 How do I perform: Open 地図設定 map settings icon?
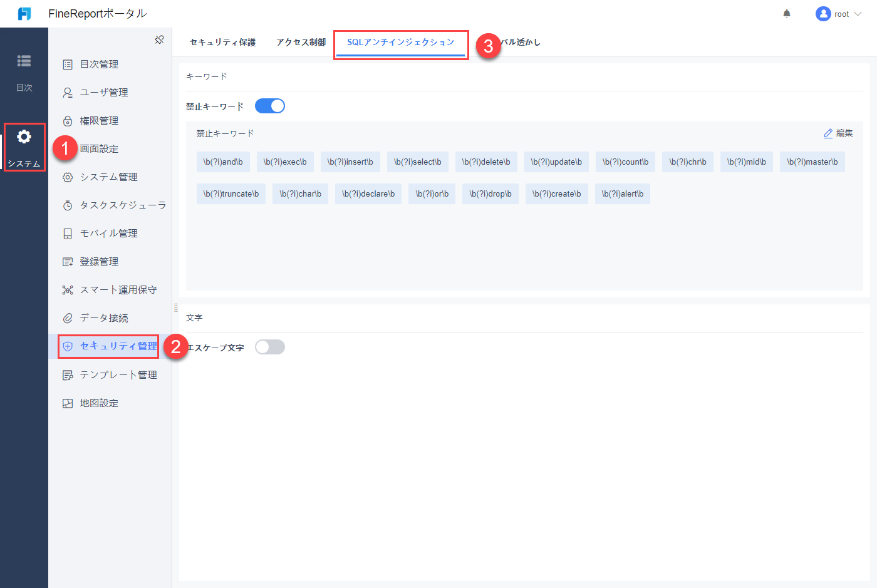(x=67, y=403)
